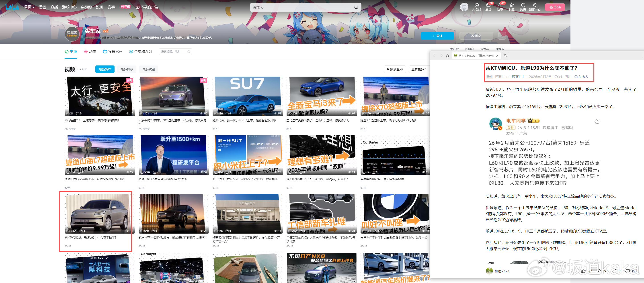Star the 电车同学 post

pyautogui.click(x=597, y=122)
